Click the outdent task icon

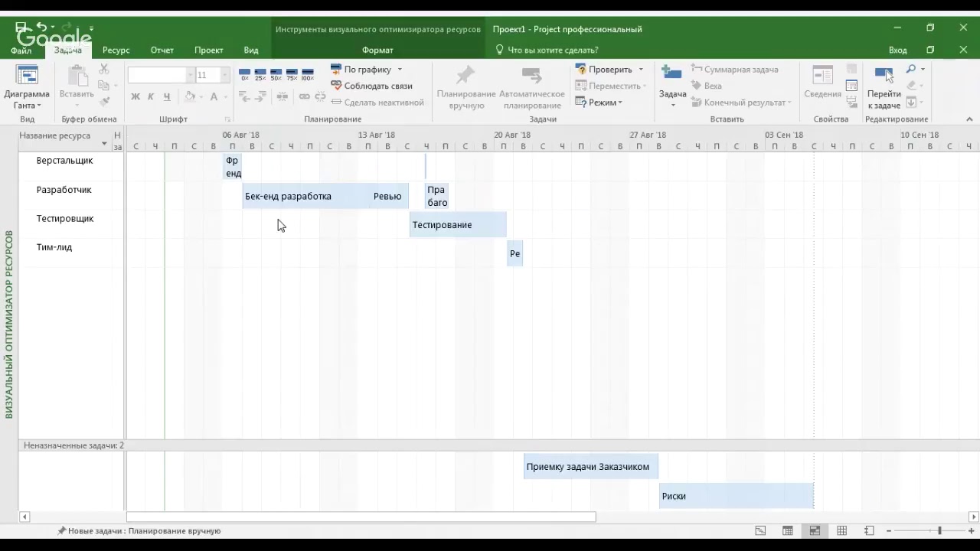click(x=245, y=96)
